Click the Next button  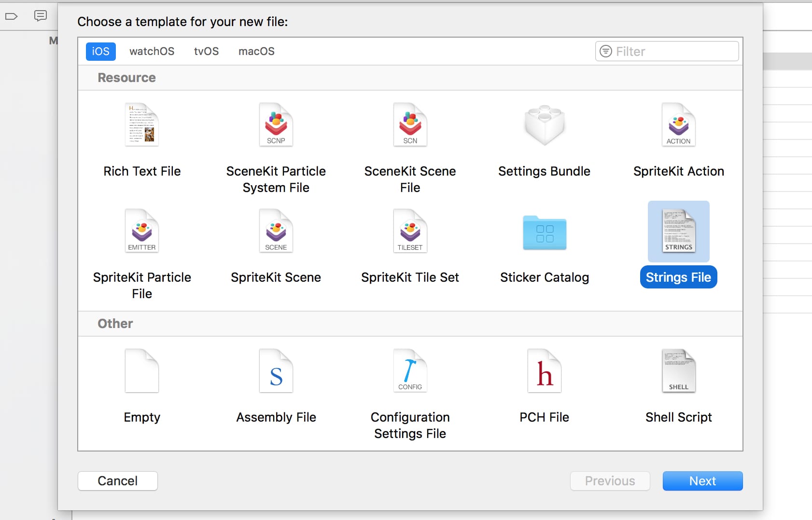[x=703, y=481]
